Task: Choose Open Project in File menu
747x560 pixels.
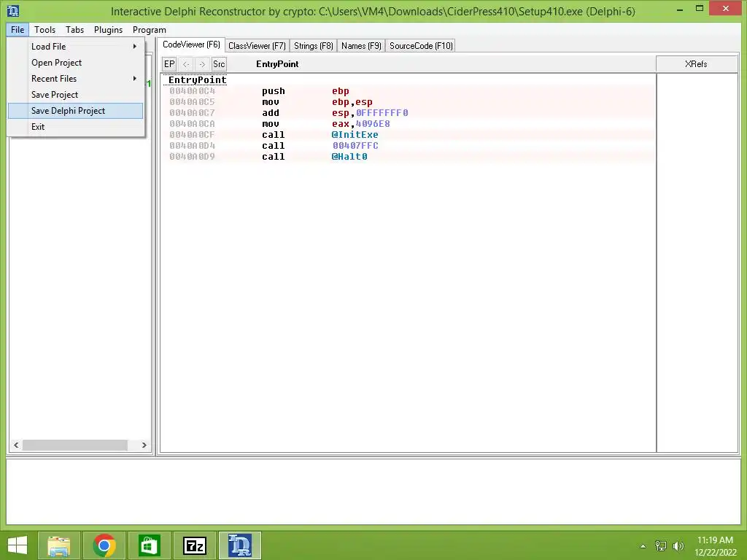Action: [x=75, y=63]
